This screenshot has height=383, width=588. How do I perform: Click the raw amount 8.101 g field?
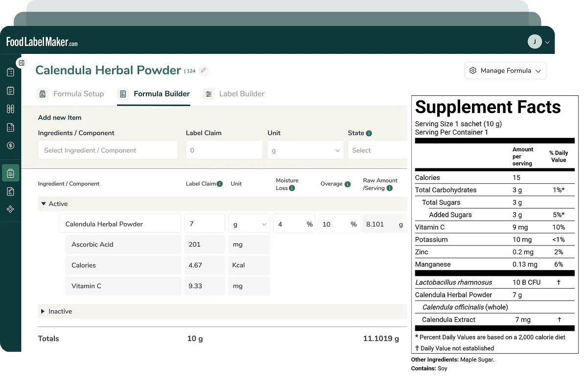[x=385, y=224]
